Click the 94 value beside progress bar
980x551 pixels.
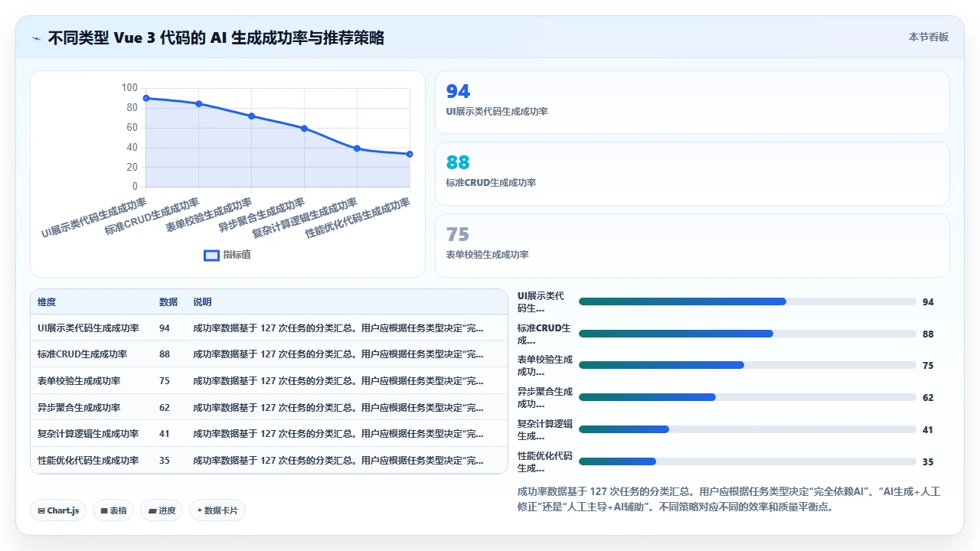[928, 302]
